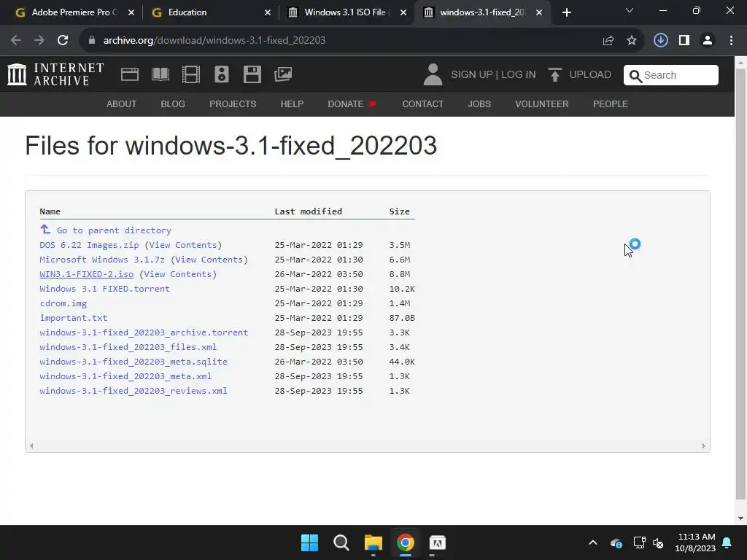Viewport: 747px width, 560px height.
Task: Open the VOLUNTEER menu item
Action: pyautogui.click(x=542, y=104)
